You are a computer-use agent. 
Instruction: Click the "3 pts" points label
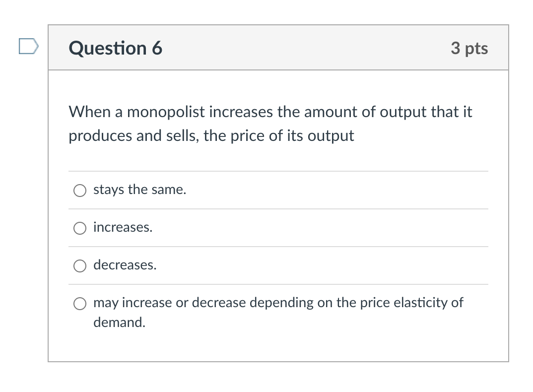tap(469, 48)
